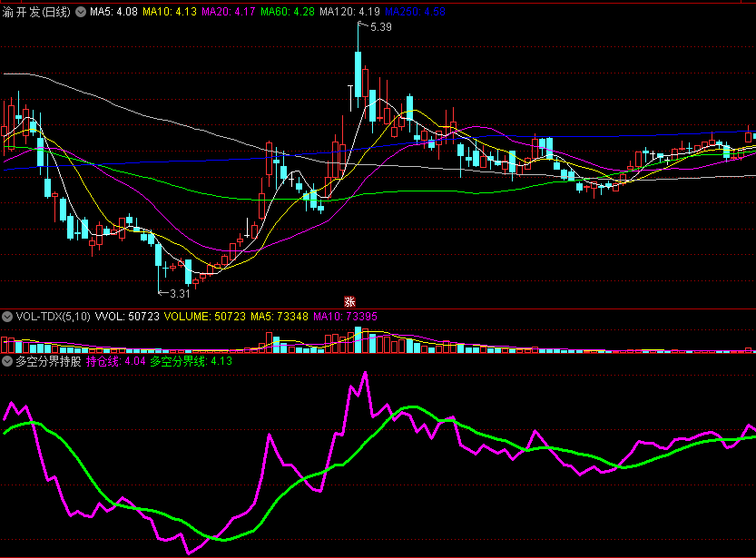Click the volume MA10: 73395 label
Screen dimensions: 756x558
pos(345,317)
